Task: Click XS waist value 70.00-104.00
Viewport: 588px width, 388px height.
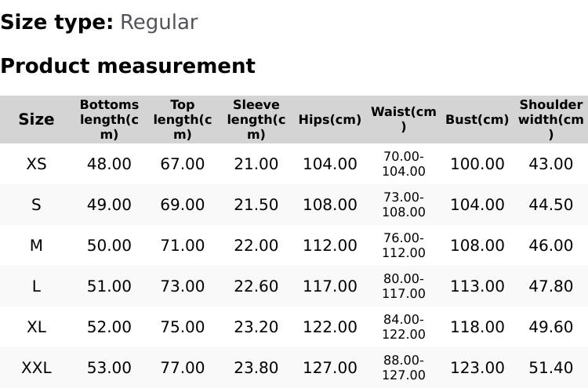Action: coord(404,164)
